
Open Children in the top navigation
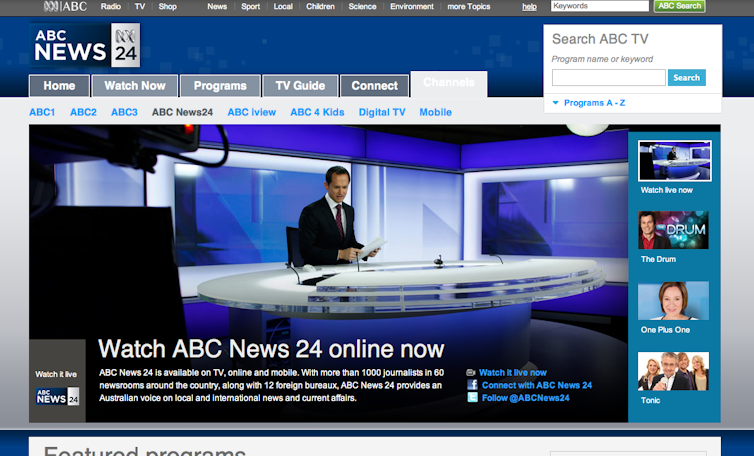[x=320, y=6]
